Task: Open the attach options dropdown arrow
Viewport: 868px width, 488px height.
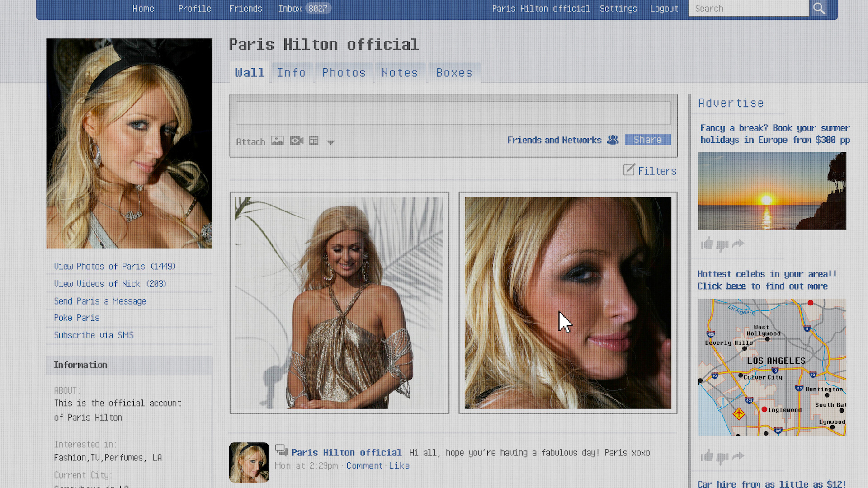Action: point(330,142)
